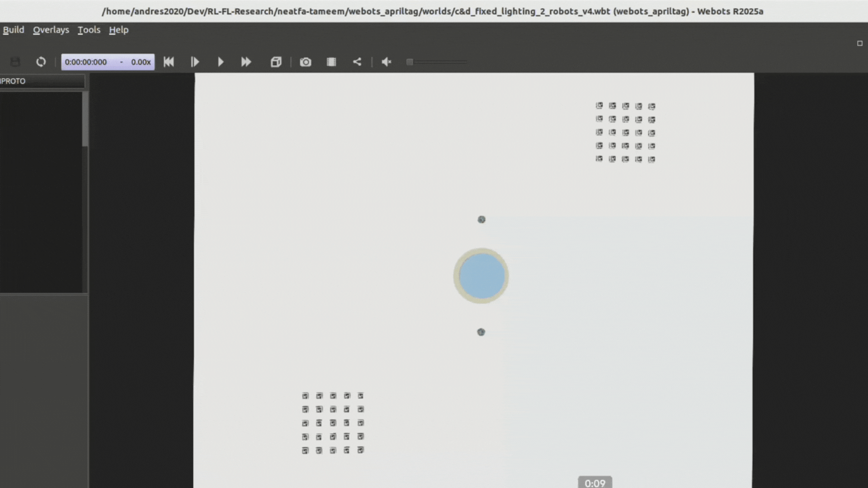The image size is (868, 488).
Task: Start recording a movie
Action: 331,62
